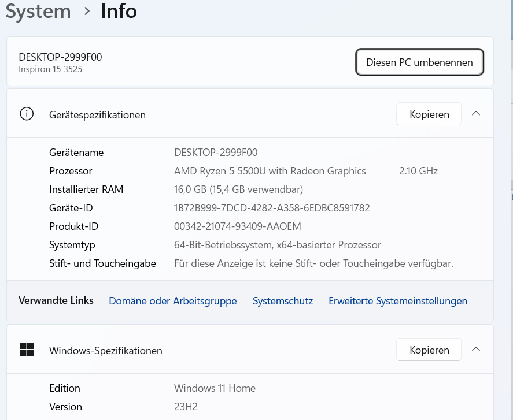
Task: Click the breadcrumb arrow separator
Action: point(87,12)
